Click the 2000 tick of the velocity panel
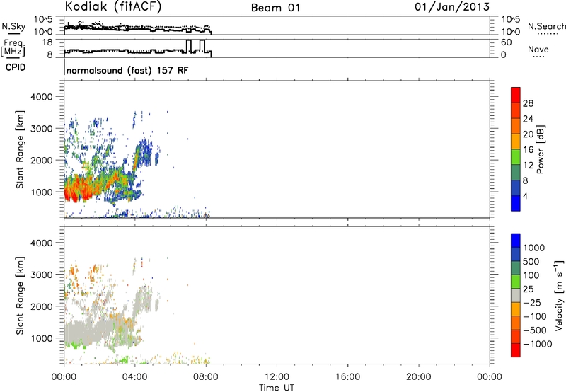The width and height of the screenshot is (566, 392). click(x=42, y=306)
